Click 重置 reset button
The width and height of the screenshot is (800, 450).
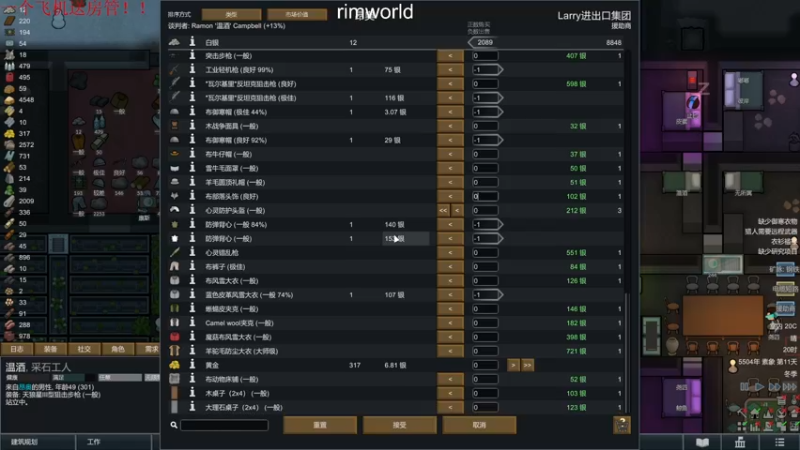(x=320, y=424)
